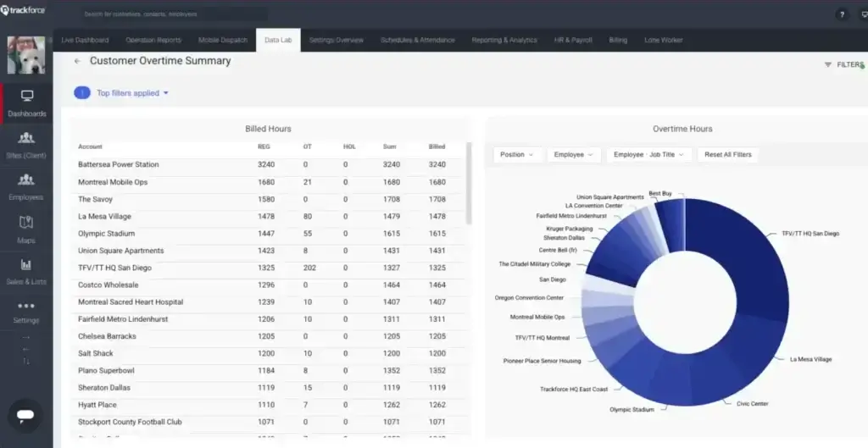This screenshot has width=868, height=448.
Task: Open the FILTERS panel
Action: pyautogui.click(x=844, y=64)
